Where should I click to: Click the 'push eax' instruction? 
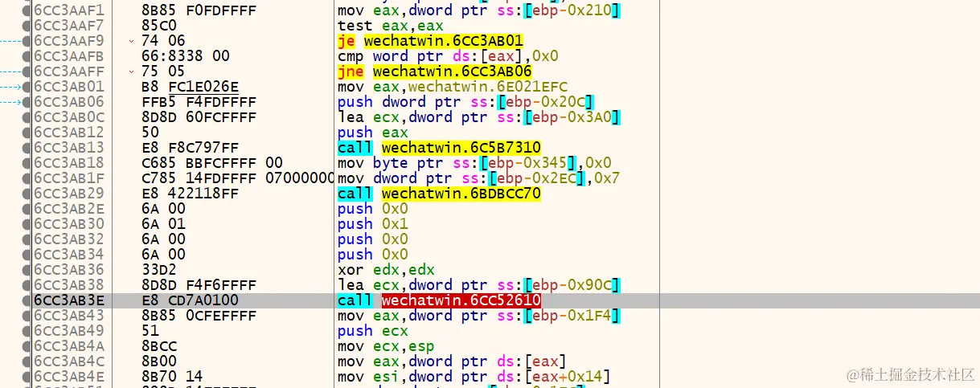(373, 133)
